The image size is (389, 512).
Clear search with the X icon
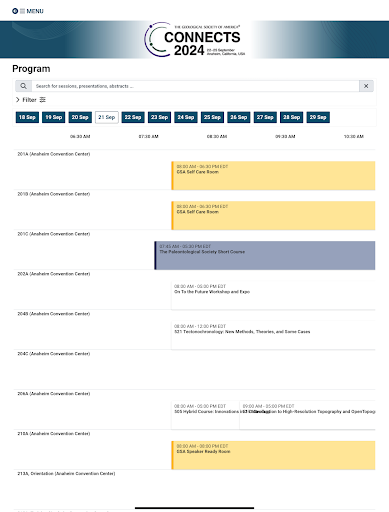(366, 86)
